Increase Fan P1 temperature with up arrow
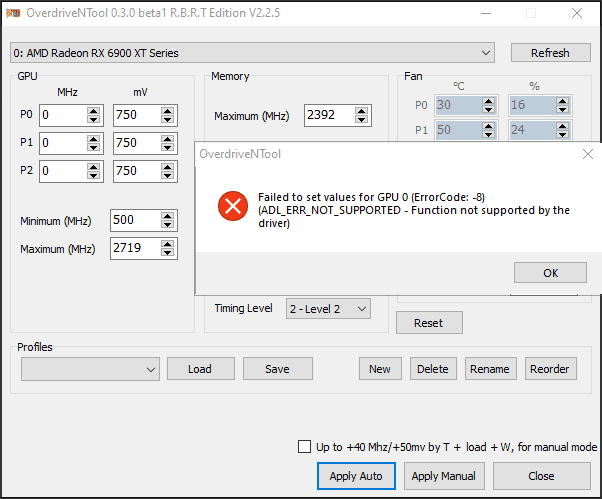 [488, 126]
